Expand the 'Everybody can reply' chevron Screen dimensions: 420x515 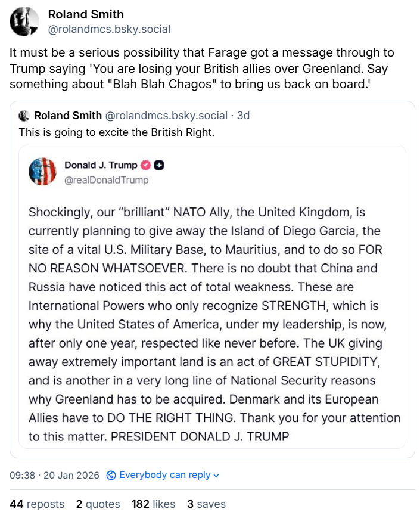coord(216,476)
